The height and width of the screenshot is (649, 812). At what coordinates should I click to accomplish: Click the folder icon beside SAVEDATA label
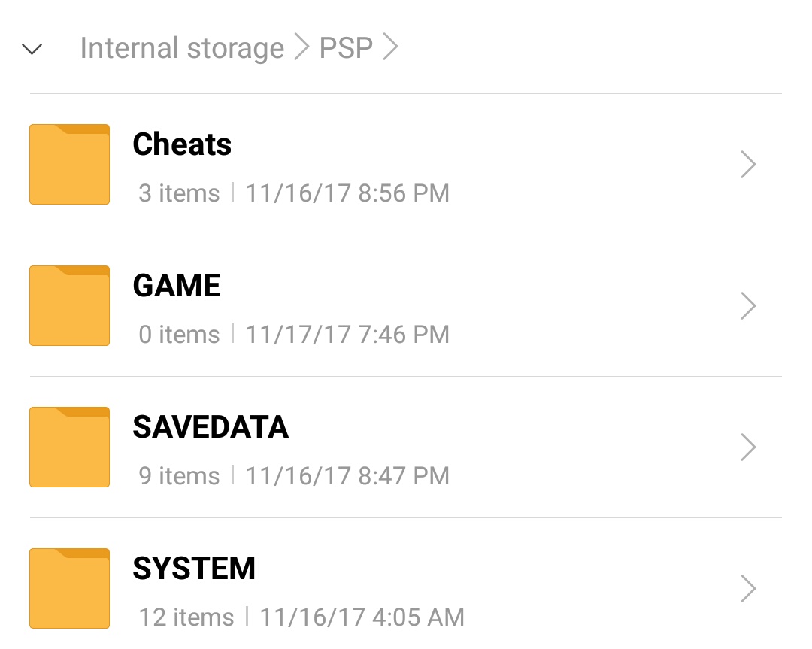68,447
